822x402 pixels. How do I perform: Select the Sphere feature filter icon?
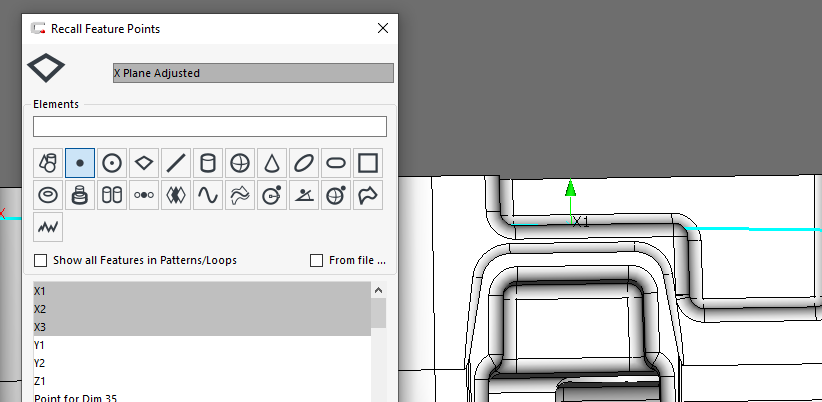[240, 163]
